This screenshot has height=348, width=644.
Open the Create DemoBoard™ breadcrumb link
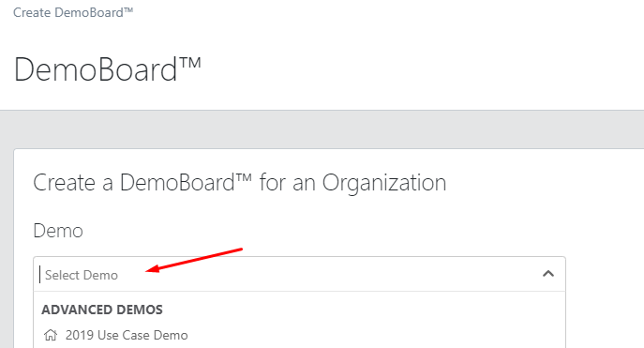[x=73, y=12]
